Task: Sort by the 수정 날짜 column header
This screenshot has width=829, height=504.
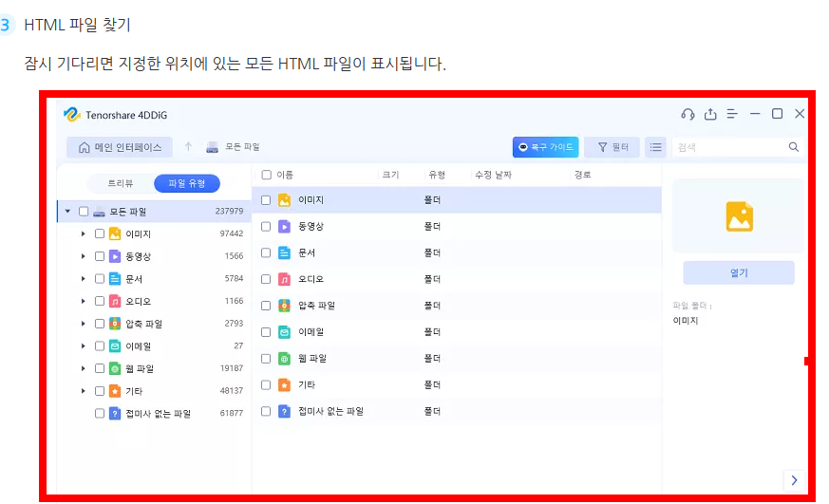Action: pos(493,175)
